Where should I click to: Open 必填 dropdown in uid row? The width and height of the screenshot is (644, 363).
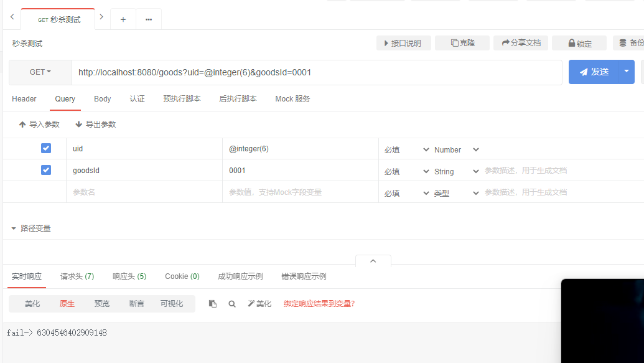click(406, 149)
